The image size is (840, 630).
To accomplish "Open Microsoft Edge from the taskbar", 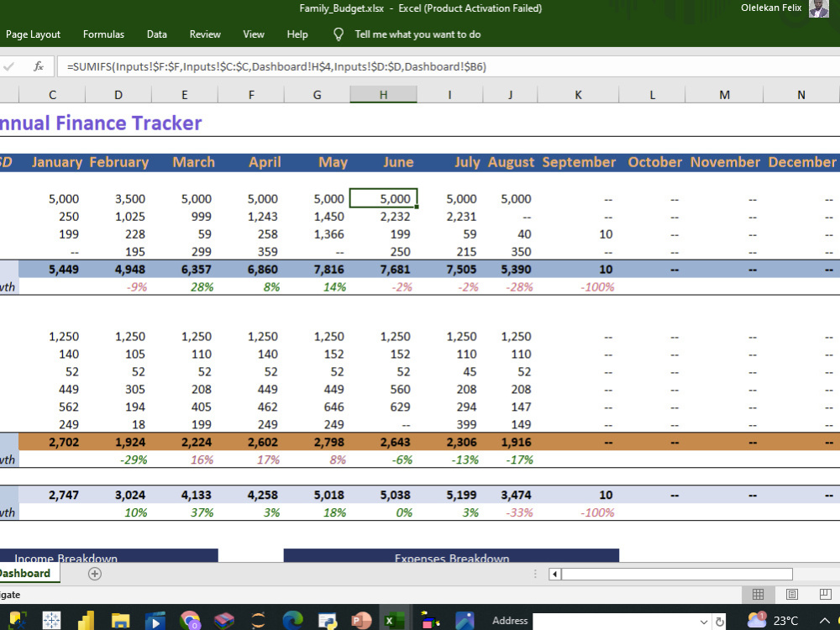I will tap(293, 621).
